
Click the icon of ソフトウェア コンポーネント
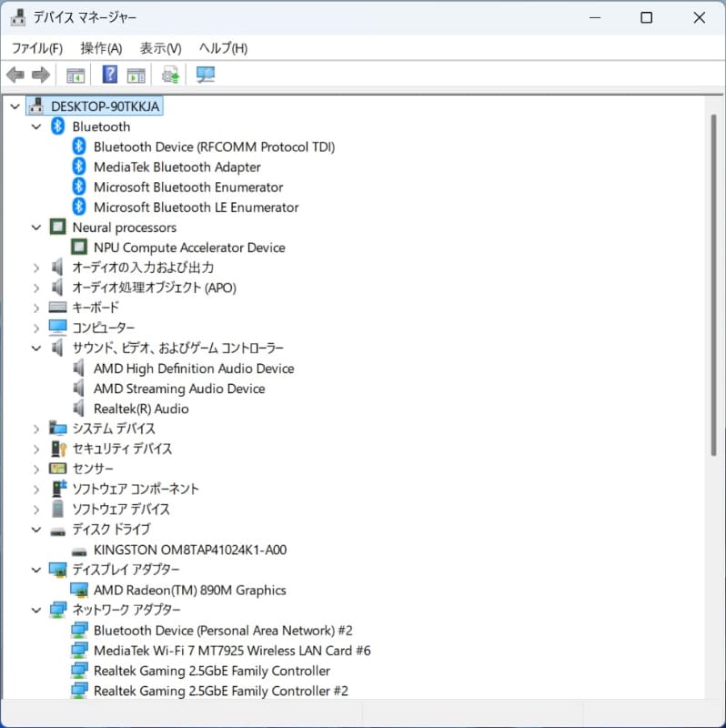58,489
